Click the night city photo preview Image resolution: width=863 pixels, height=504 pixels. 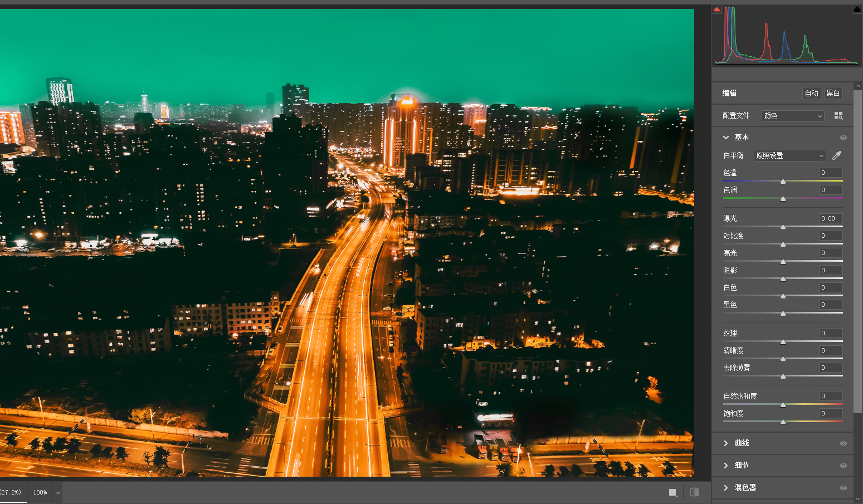[347, 242]
